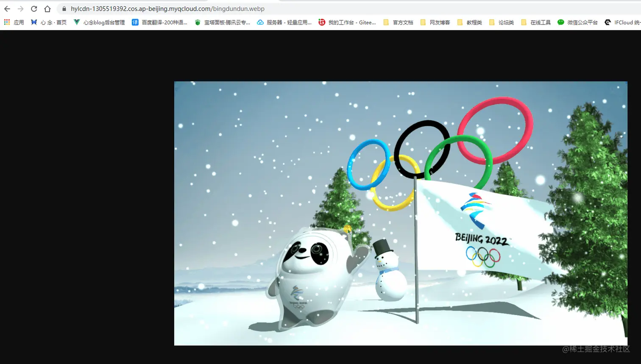
Task: Expand the 在线工具 bookmark folder
Action: pos(536,22)
